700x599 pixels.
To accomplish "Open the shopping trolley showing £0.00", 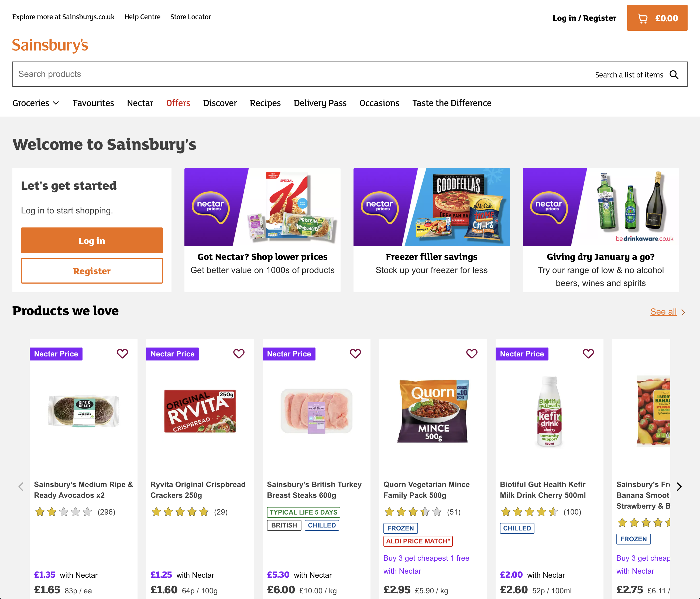I will (657, 18).
